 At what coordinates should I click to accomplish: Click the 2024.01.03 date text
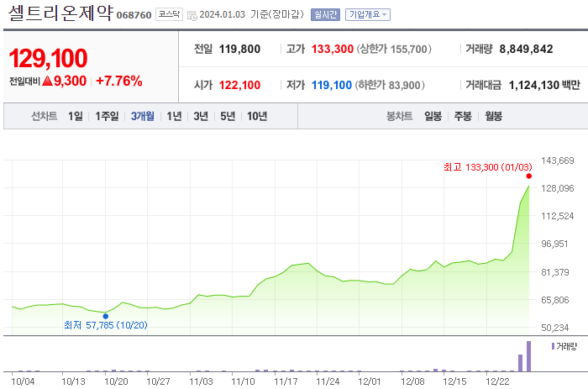[222, 14]
